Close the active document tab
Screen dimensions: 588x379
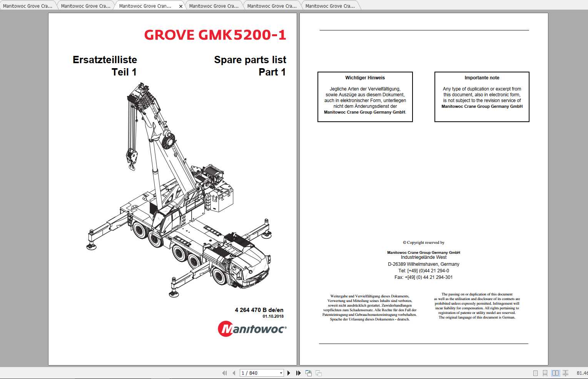pos(181,6)
